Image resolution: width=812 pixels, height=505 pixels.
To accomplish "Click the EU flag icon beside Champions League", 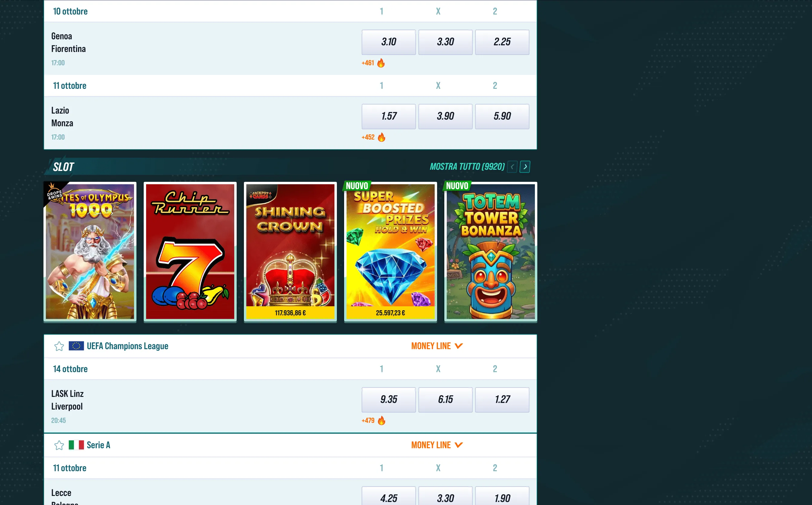I will click(76, 346).
